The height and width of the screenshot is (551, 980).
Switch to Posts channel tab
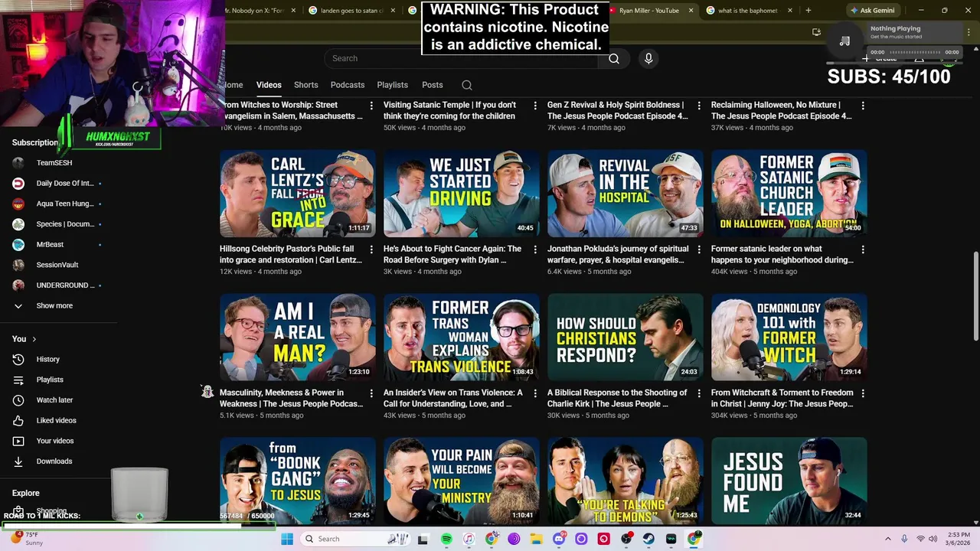click(x=433, y=85)
